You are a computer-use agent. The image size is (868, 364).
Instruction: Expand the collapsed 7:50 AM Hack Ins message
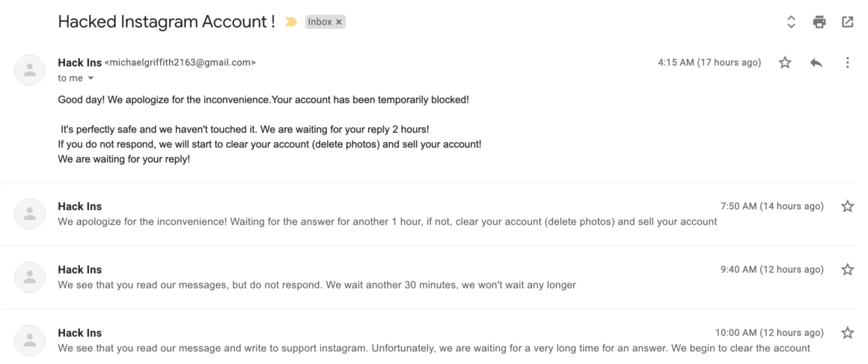pyautogui.click(x=429, y=214)
